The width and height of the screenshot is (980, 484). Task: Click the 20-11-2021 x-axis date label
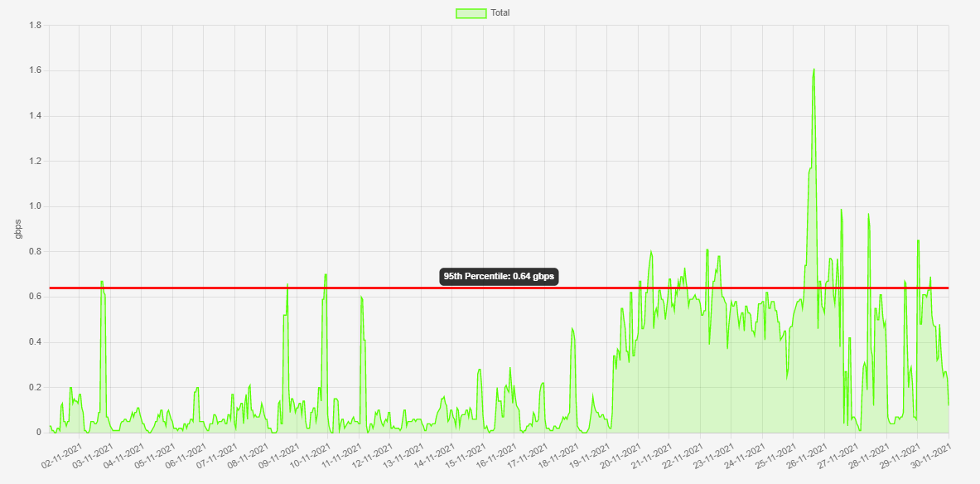click(622, 454)
